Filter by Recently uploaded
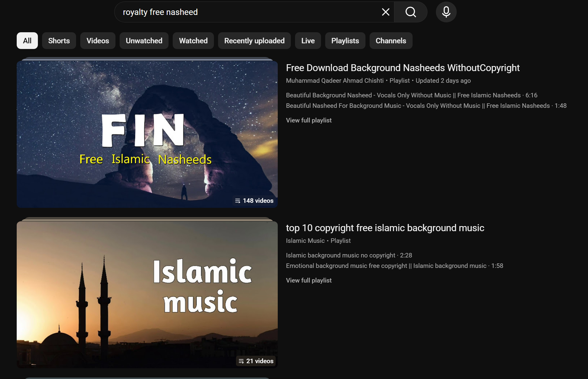The height and width of the screenshot is (379, 588). click(x=254, y=41)
